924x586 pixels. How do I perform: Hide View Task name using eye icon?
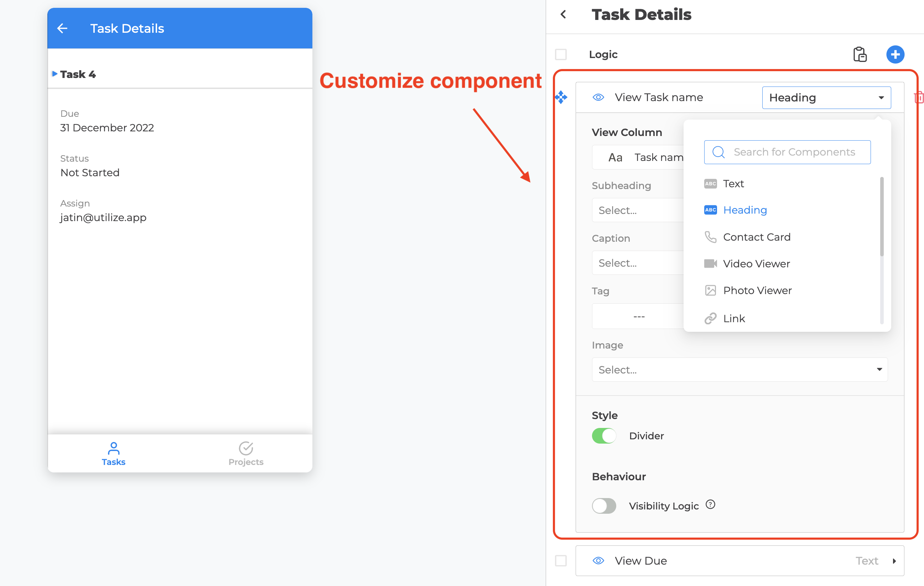[598, 98]
